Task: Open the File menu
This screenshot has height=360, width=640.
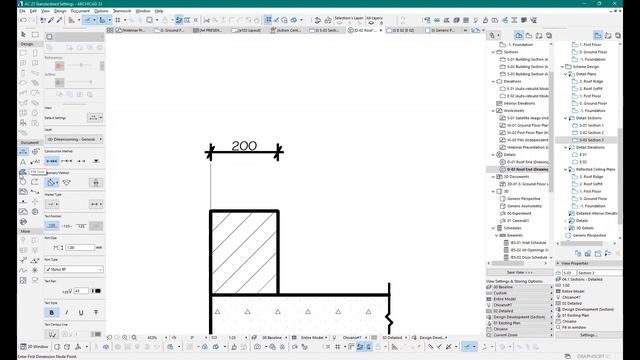Action: click(x=22, y=11)
